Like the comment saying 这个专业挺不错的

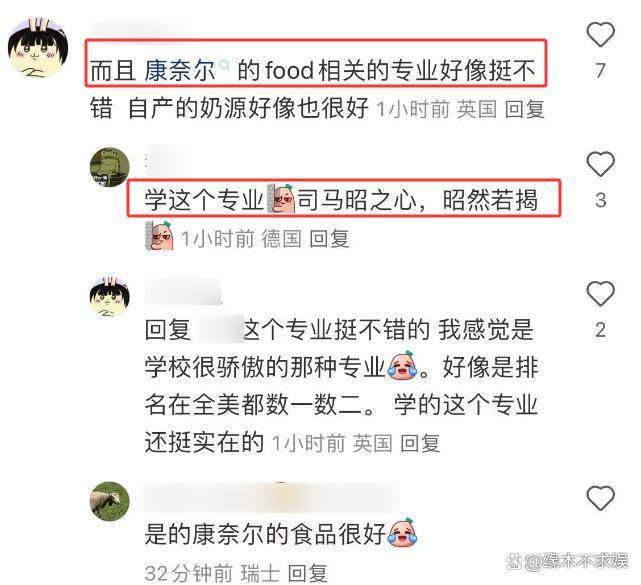coord(601,294)
